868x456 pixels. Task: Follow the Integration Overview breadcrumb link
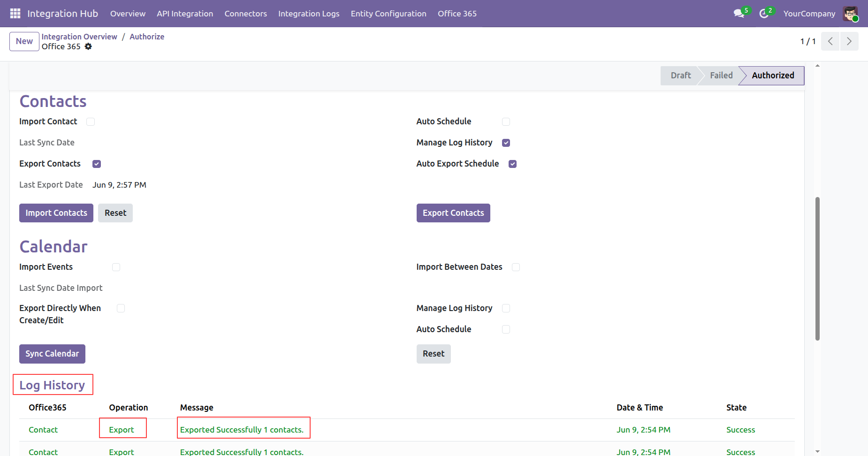pyautogui.click(x=79, y=37)
